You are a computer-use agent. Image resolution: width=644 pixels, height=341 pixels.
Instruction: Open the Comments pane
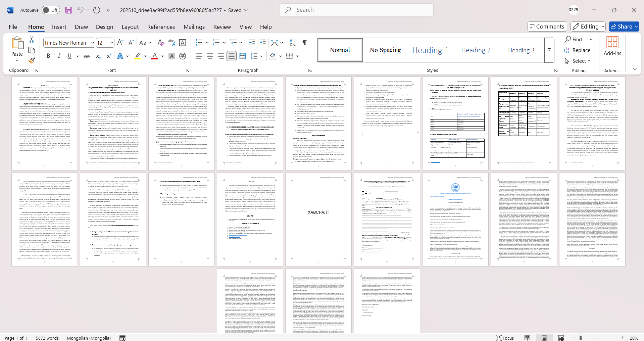[x=547, y=27]
